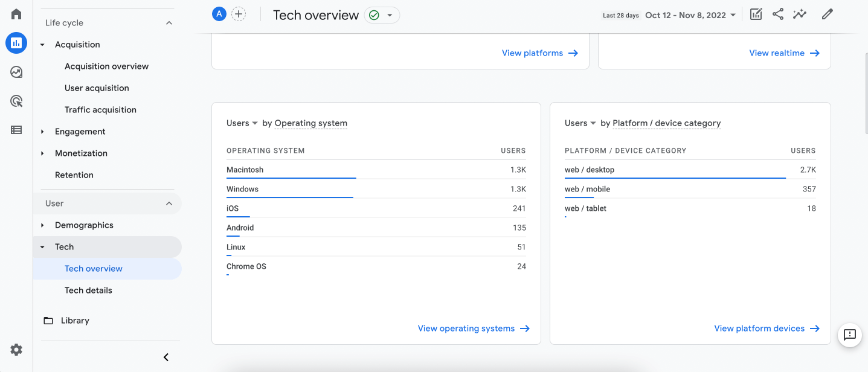Open the Home icon in left rail
The height and width of the screenshot is (372, 868).
16,14
